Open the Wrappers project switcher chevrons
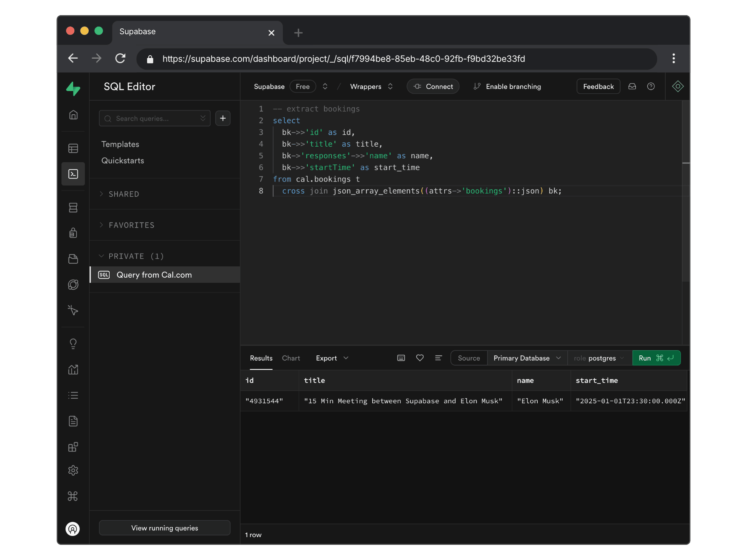747x560 pixels. point(390,86)
